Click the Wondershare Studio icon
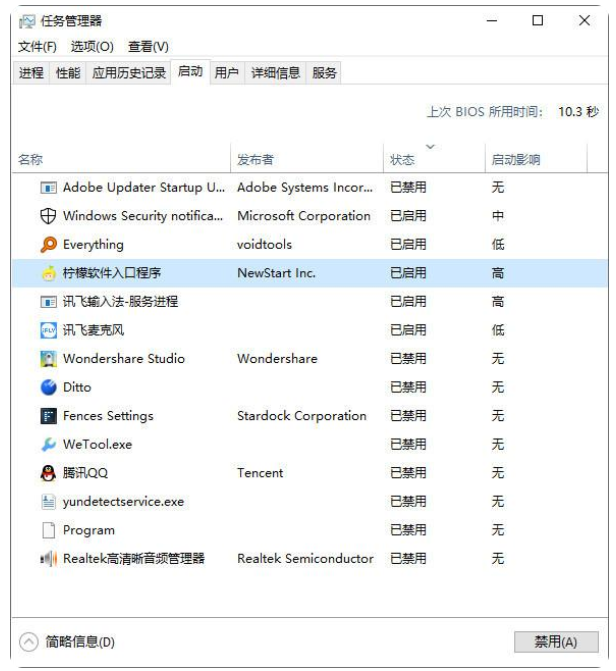 click(48, 359)
